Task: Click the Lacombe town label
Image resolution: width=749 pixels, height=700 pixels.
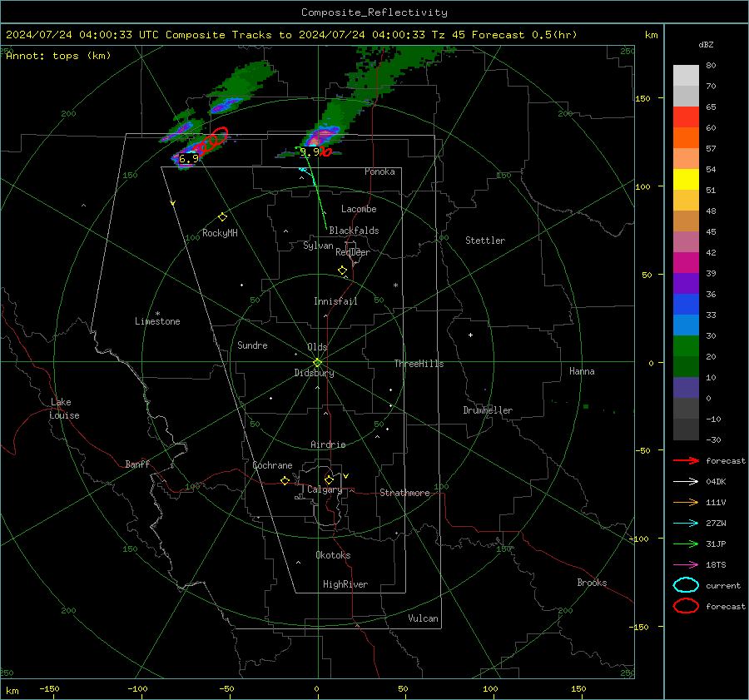Action: click(359, 209)
